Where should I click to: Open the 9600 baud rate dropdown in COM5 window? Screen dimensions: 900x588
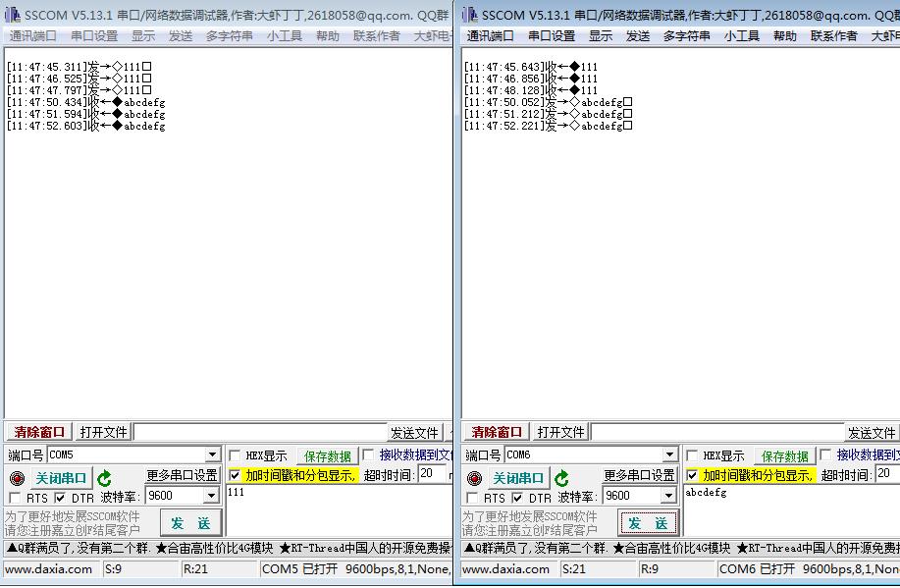(211, 496)
